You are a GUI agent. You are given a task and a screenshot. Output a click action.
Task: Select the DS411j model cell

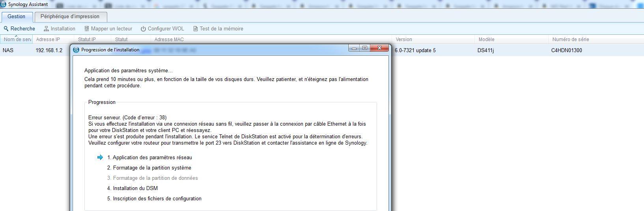point(485,50)
